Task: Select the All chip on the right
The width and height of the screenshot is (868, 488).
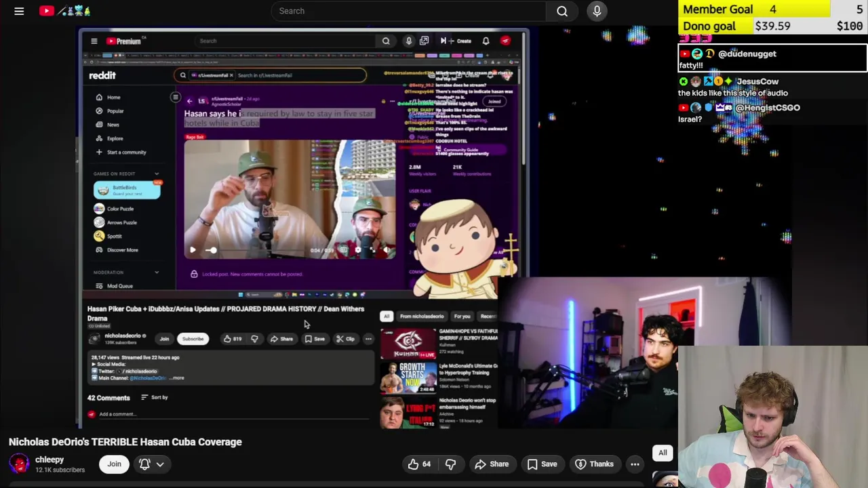Action: [x=663, y=453]
